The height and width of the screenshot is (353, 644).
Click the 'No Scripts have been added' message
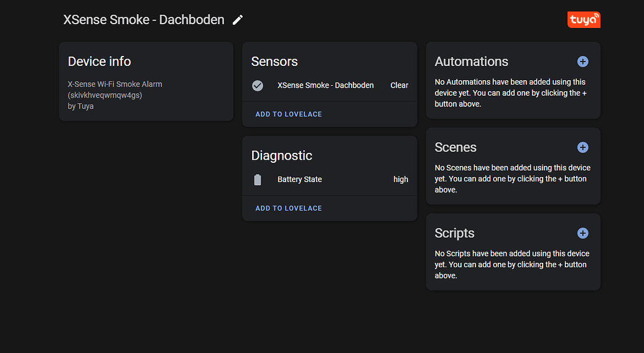tap(512, 265)
